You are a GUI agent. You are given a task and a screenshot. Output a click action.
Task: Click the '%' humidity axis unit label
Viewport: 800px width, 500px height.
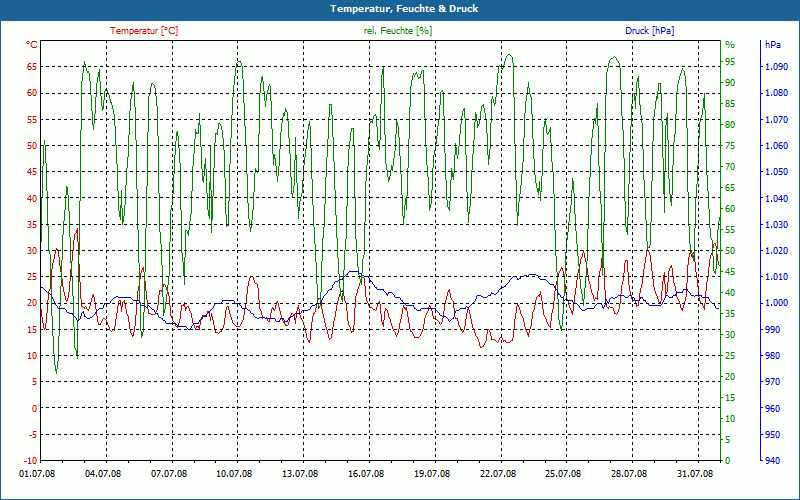pyautogui.click(x=730, y=45)
